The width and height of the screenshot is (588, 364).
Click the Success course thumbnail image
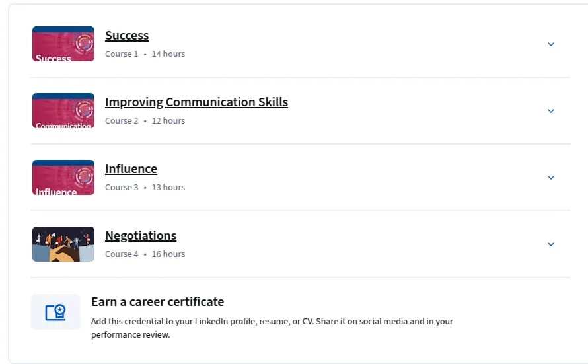[63, 44]
